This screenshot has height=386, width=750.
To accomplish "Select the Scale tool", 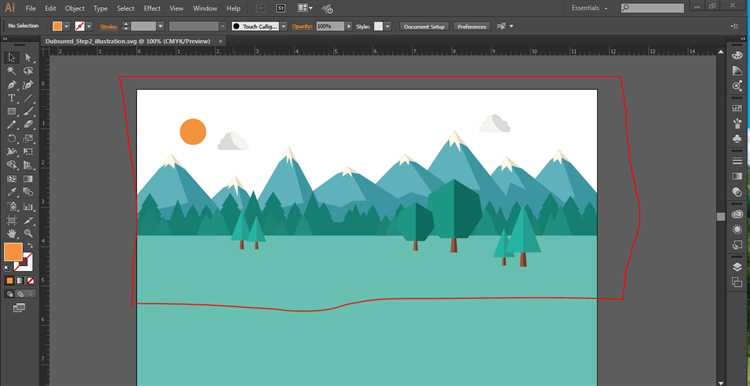I will coord(28,138).
